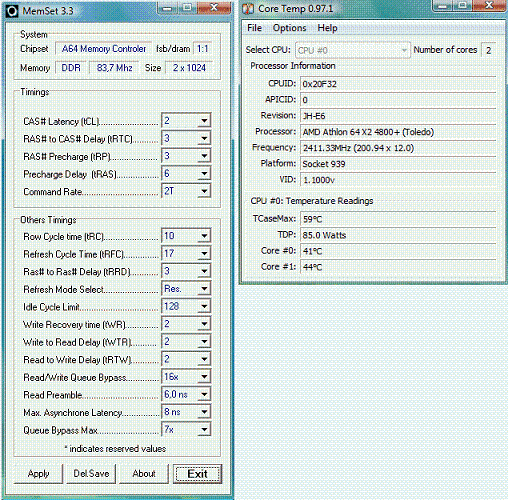Open the About dialog in MemSet
This screenshot has height=500, width=508.
pos(144,474)
